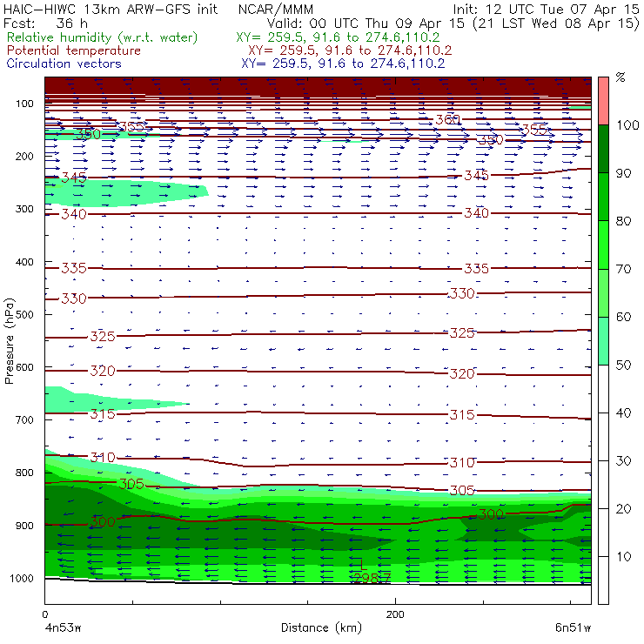Click the pink above-100% colorbar segment

603,101
